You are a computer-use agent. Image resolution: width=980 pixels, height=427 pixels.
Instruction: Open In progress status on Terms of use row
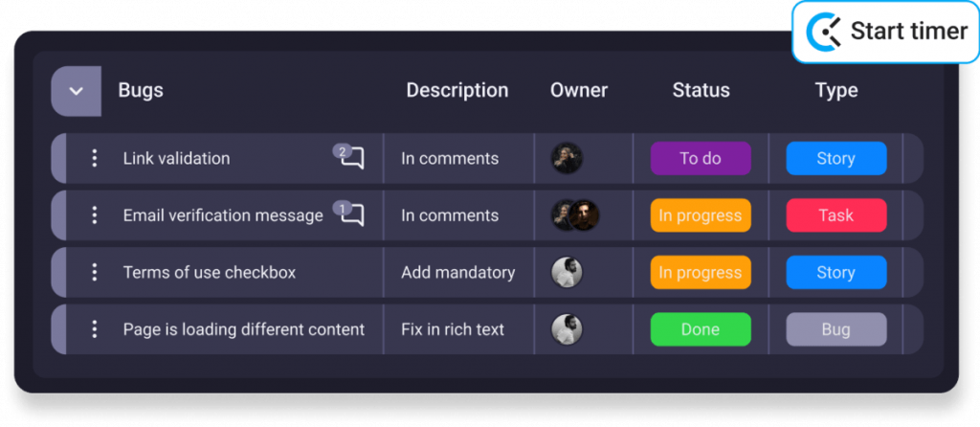point(701,272)
